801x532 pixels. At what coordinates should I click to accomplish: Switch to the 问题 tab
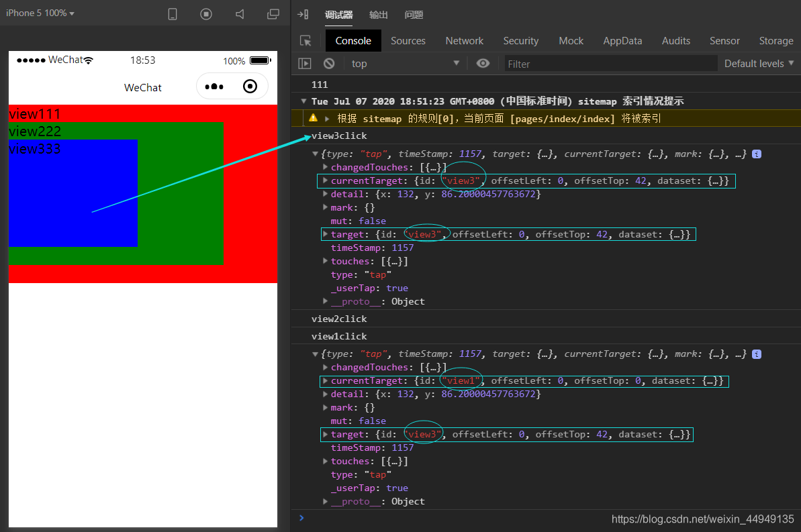coord(414,15)
